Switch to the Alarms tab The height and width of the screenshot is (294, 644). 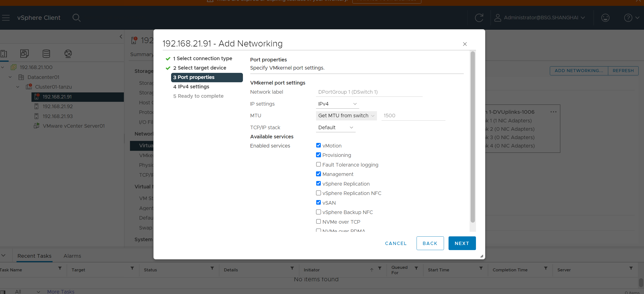72,256
